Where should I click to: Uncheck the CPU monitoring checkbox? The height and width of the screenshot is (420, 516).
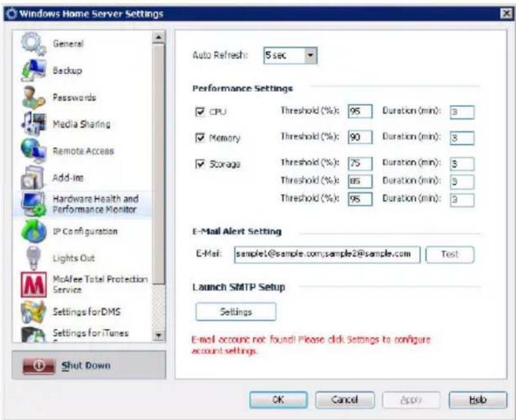200,112
